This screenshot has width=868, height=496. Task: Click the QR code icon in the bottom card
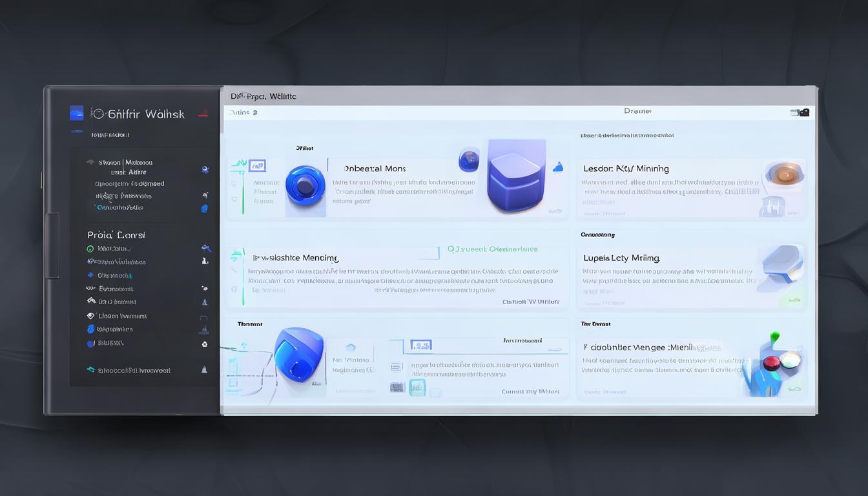397,387
